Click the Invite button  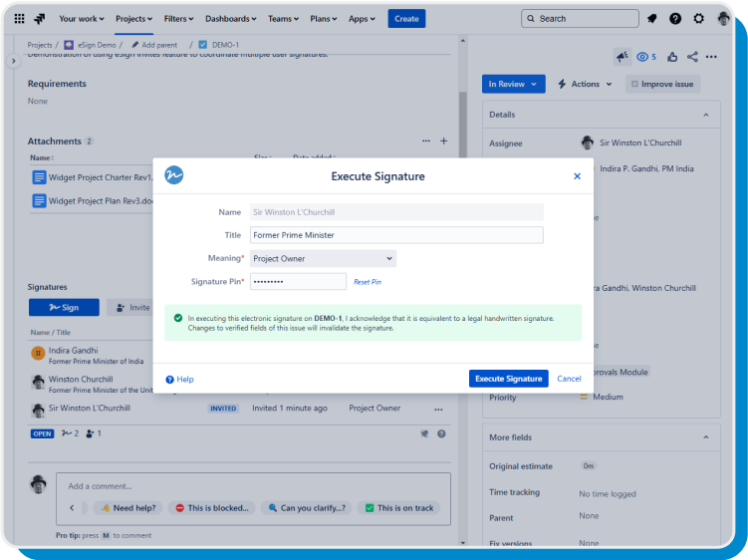click(129, 308)
